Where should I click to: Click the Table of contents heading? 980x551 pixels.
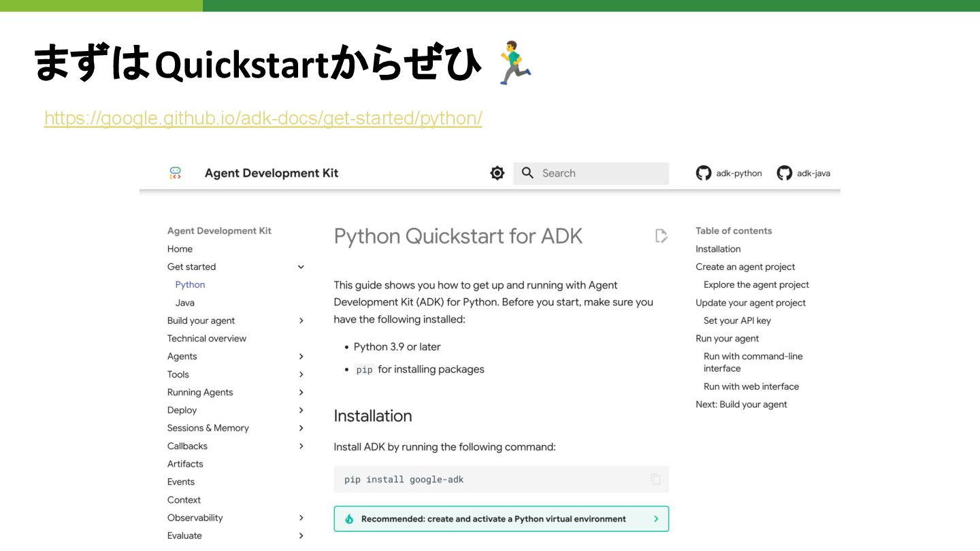tap(734, 231)
